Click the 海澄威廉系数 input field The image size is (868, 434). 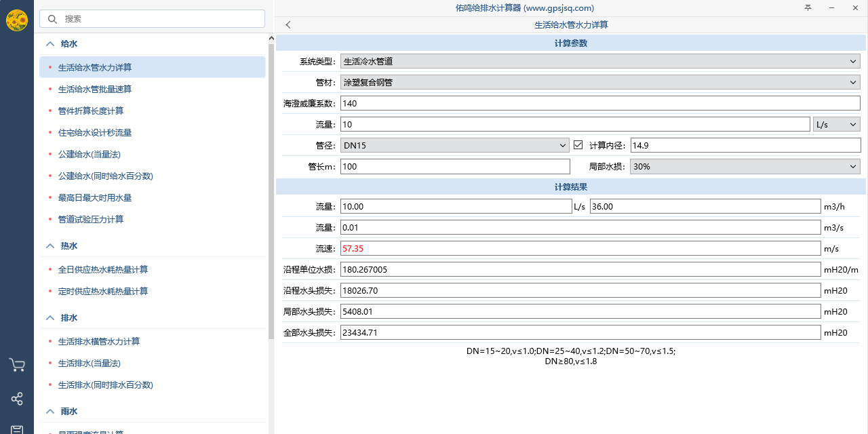tap(599, 104)
